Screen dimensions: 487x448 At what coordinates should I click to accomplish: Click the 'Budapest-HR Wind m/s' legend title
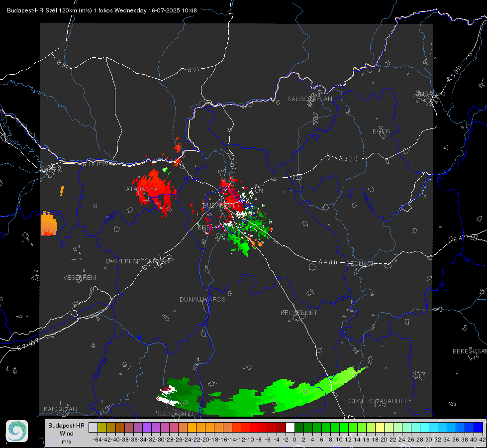(66, 434)
